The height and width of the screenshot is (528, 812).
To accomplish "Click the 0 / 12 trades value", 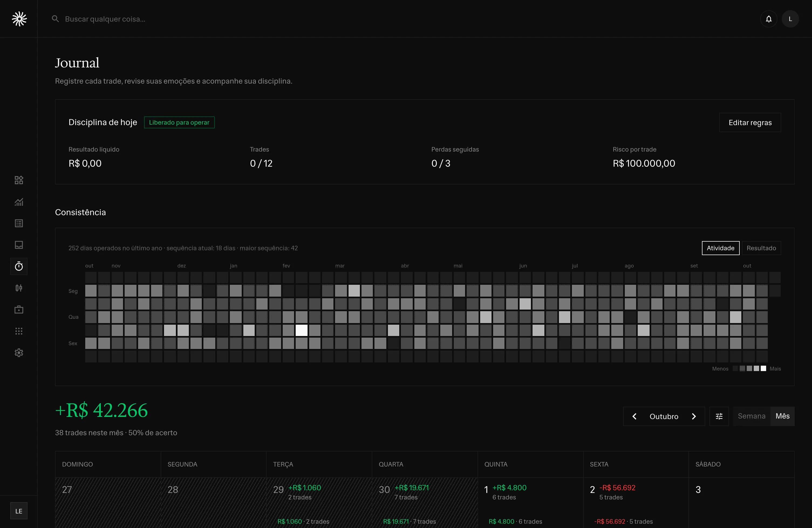I will (x=261, y=163).
